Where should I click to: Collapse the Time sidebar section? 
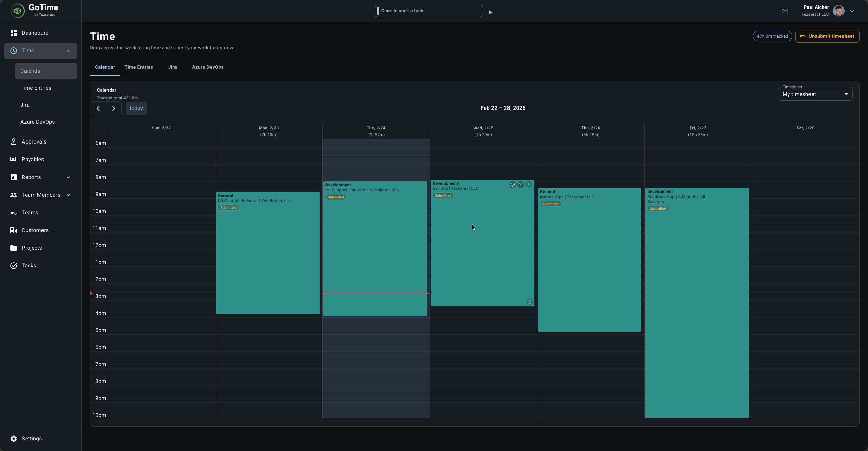68,51
